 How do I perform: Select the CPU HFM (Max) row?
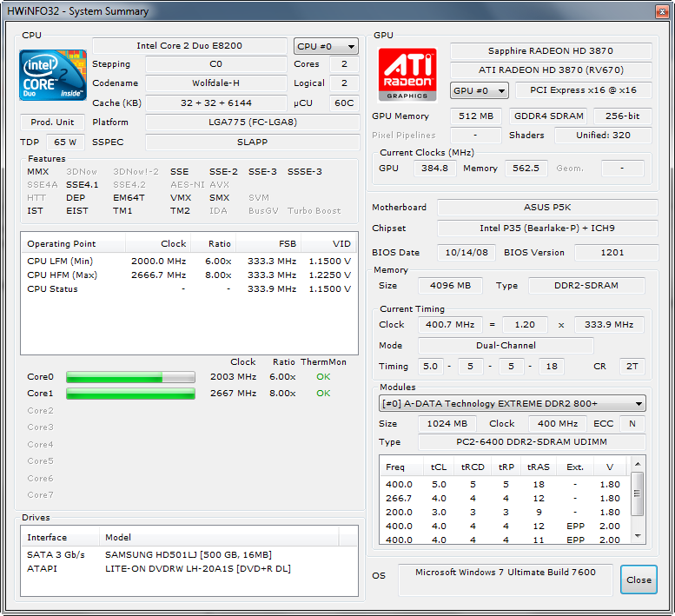pyautogui.click(x=189, y=275)
